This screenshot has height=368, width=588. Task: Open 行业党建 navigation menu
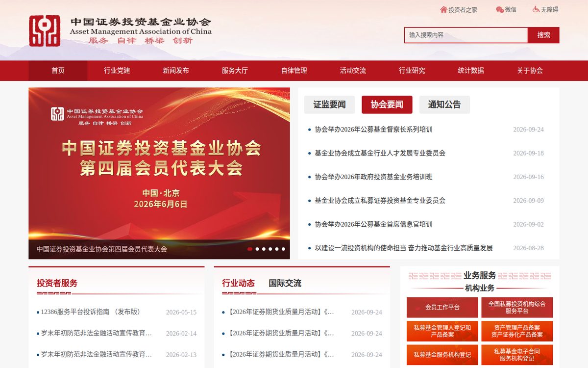(x=117, y=71)
